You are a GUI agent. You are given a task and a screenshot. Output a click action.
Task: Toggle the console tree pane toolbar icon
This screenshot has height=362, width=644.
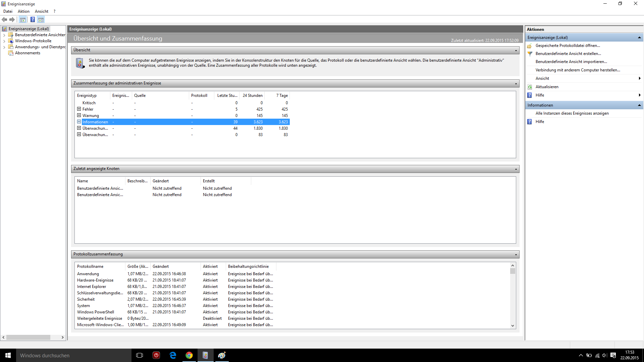pos(22,19)
